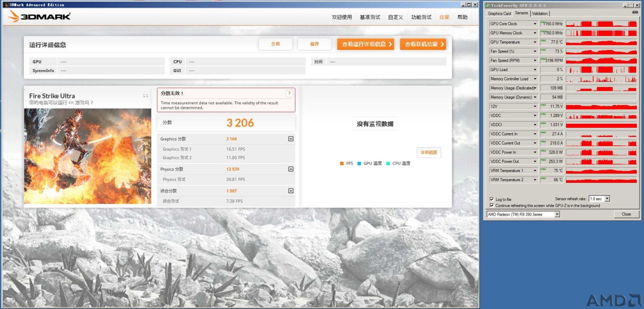Open the GPU Memory Clock sensor dropdown
Screen dimensions: 644x309
point(535,33)
